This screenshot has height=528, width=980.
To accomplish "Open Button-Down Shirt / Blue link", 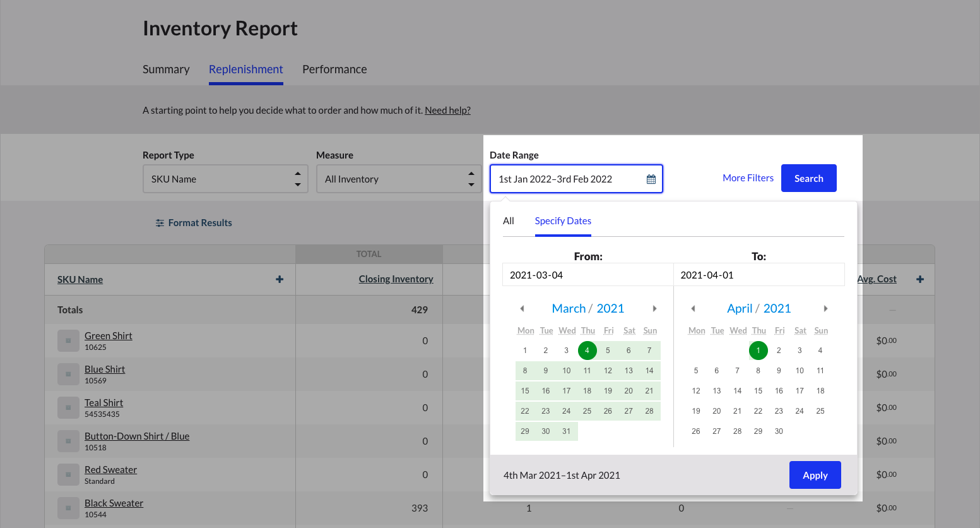I will point(137,436).
